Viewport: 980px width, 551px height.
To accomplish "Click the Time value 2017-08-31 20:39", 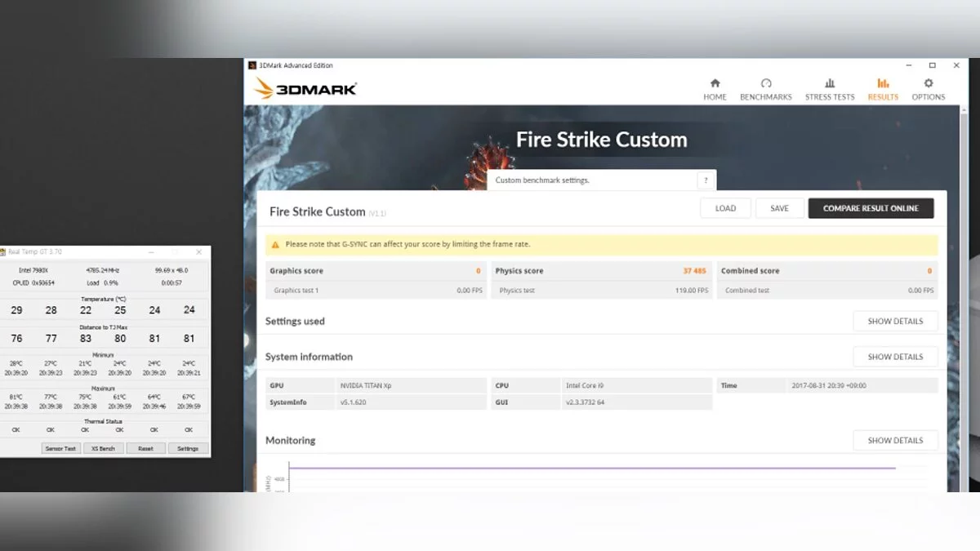I will (x=829, y=385).
